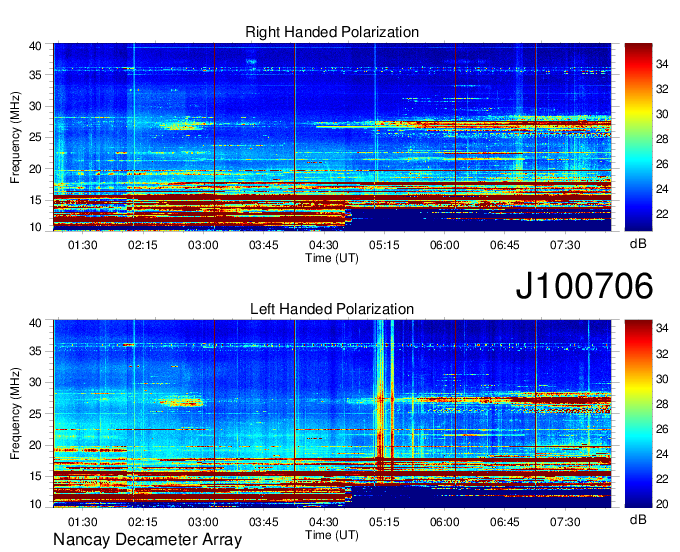Click the 40 MHz tick on lower plot

[35, 323]
